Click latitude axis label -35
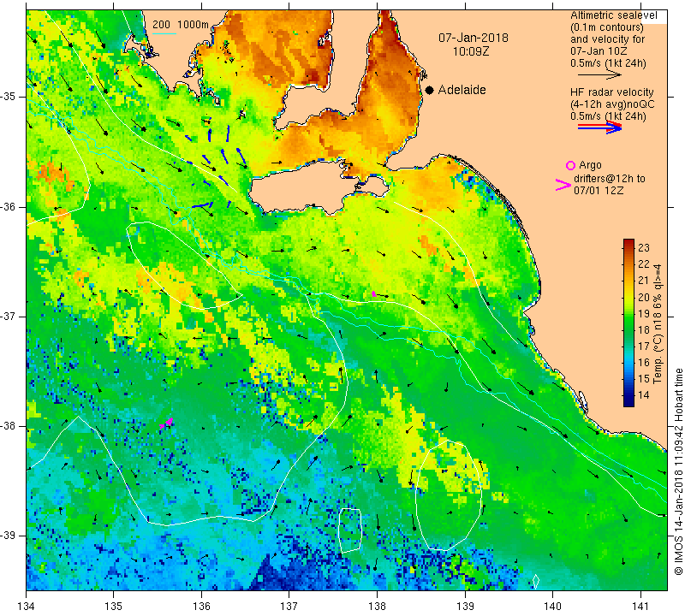This screenshot has width=685, height=616. [8, 97]
